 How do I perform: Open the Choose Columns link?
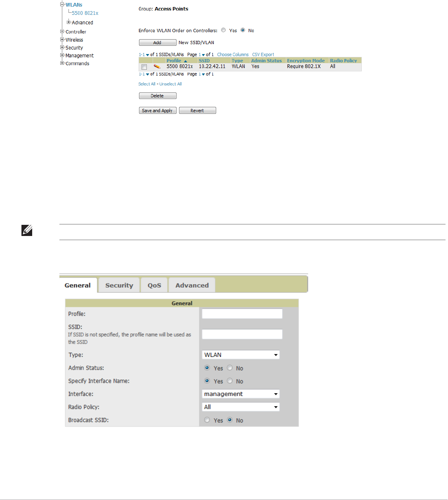pyautogui.click(x=233, y=54)
